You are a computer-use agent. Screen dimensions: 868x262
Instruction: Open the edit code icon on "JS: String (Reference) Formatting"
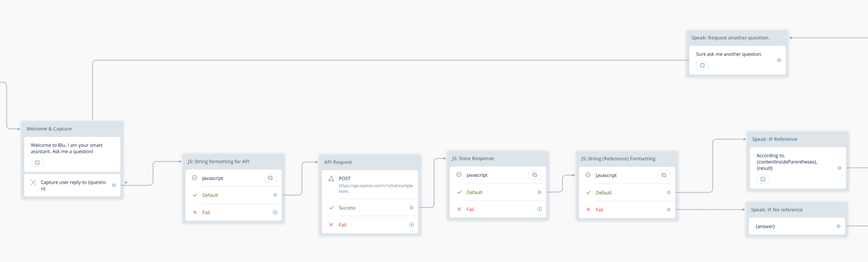[x=664, y=175]
